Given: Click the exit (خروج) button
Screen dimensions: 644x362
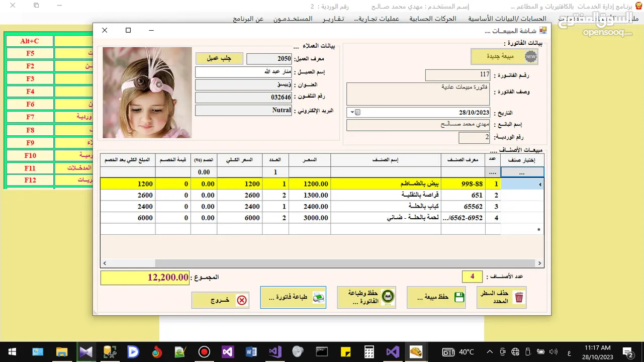Looking at the screenshot, I should (x=220, y=300).
